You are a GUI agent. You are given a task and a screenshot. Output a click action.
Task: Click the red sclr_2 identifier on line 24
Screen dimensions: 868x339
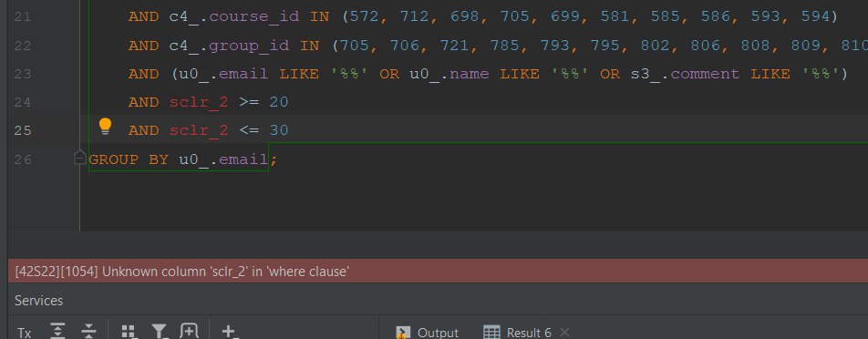coord(199,102)
